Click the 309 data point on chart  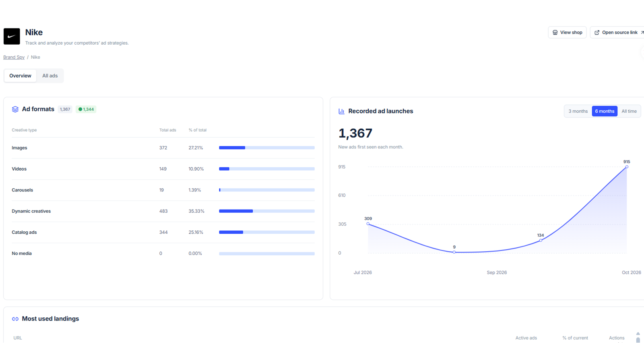point(368,224)
